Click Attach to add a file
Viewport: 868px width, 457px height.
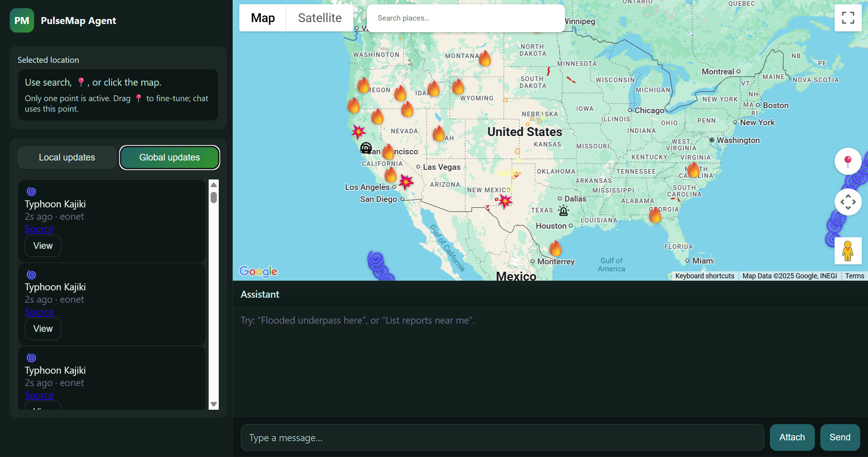(792, 437)
